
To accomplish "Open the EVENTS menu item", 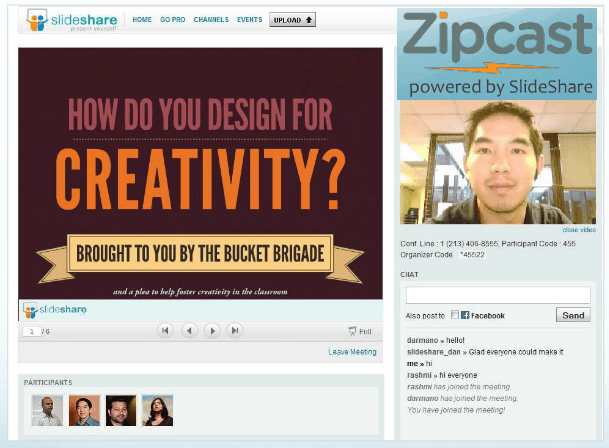I will tap(250, 20).
